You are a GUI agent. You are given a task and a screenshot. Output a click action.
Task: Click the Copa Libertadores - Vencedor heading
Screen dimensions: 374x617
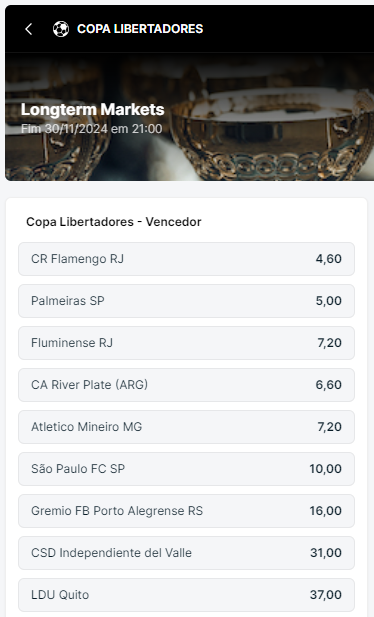[x=114, y=222]
